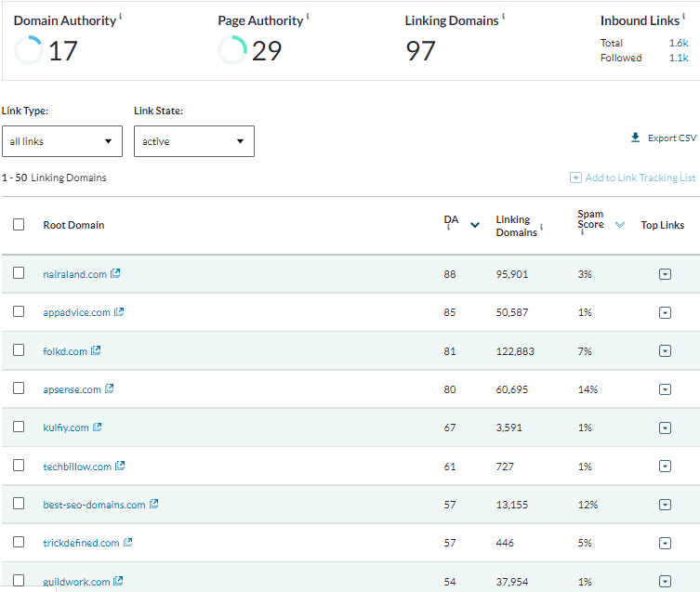Click the guildwork.com domain link
Viewport: 700px width, 592px height.
tap(76, 582)
